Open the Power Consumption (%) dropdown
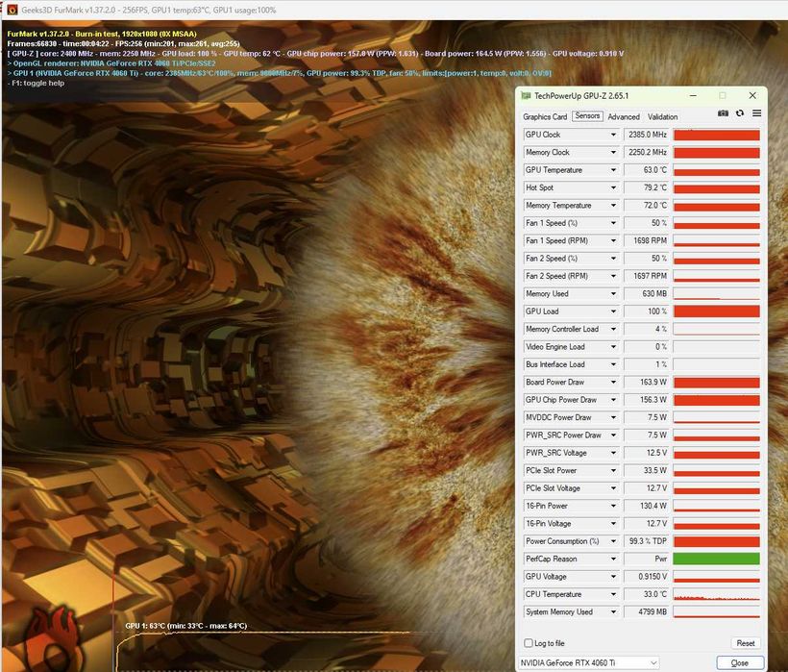 coord(613,541)
